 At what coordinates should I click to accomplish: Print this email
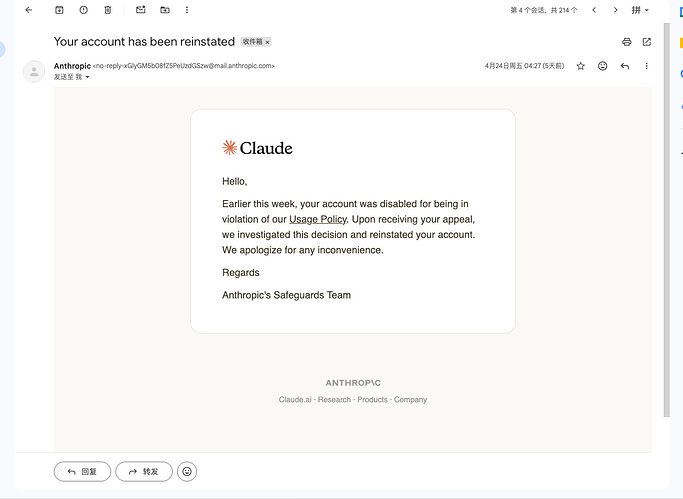(x=626, y=42)
